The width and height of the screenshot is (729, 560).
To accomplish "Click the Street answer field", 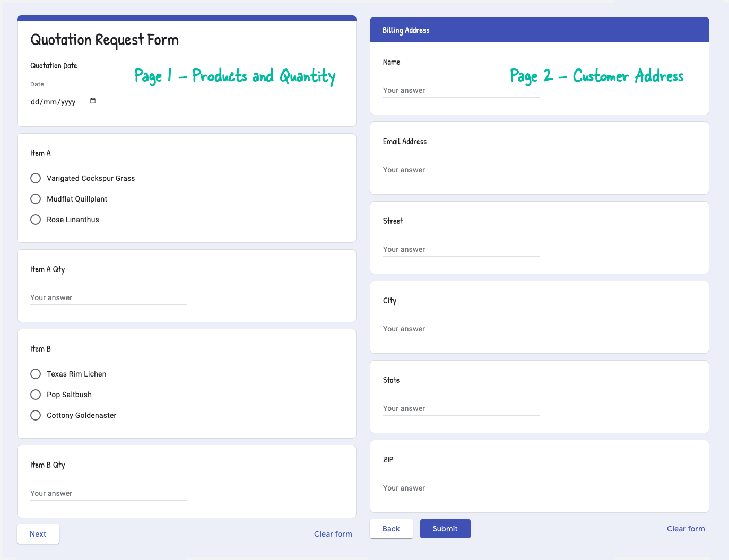I will coord(461,250).
